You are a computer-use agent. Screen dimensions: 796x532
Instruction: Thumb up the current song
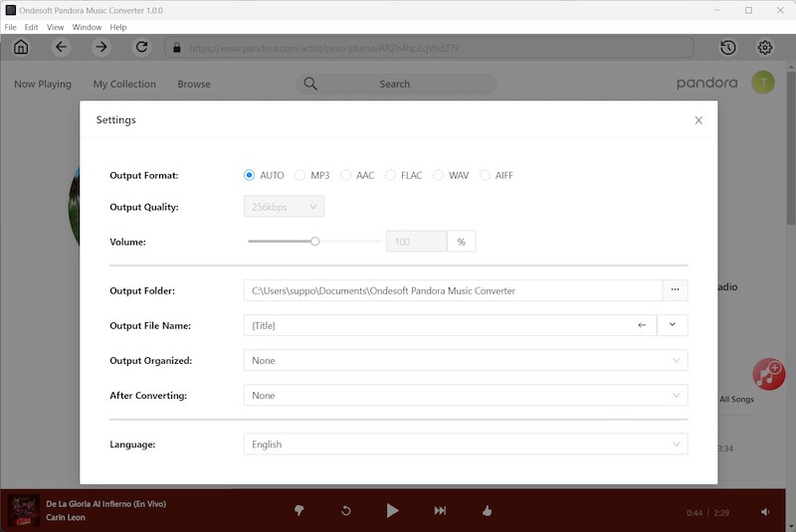(x=487, y=510)
